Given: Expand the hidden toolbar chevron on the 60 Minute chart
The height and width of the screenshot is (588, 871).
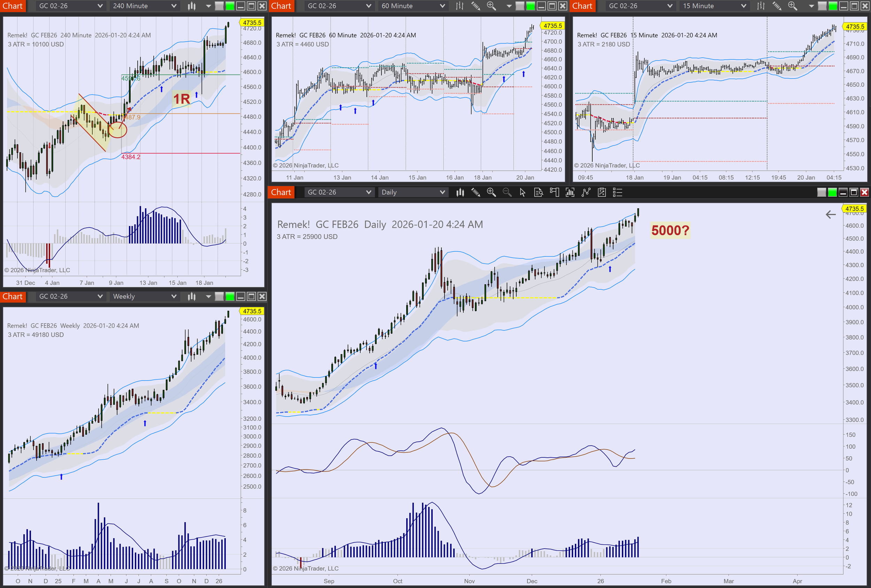Looking at the screenshot, I should coord(509,6).
